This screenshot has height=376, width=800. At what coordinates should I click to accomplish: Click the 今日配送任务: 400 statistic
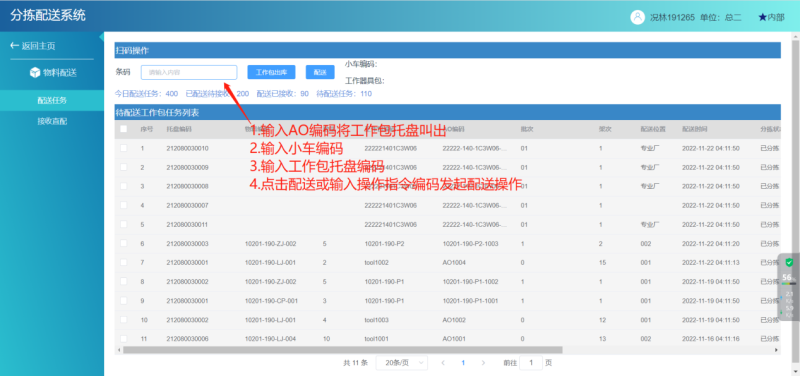pos(147,94)
